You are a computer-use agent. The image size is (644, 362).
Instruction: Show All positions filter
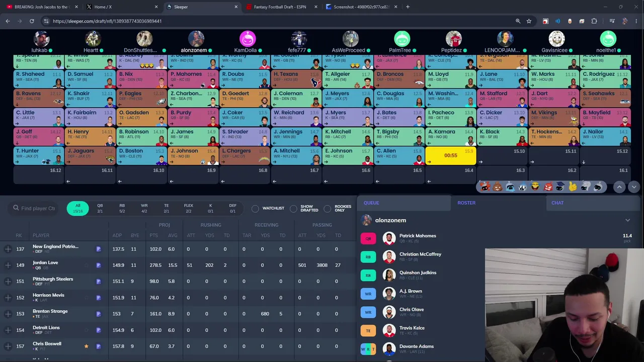pos(77,208)
